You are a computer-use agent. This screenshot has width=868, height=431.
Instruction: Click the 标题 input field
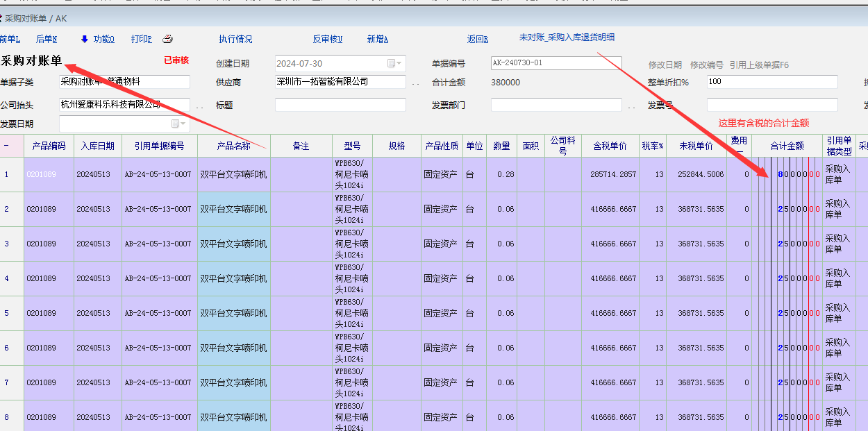pos(340,105)
